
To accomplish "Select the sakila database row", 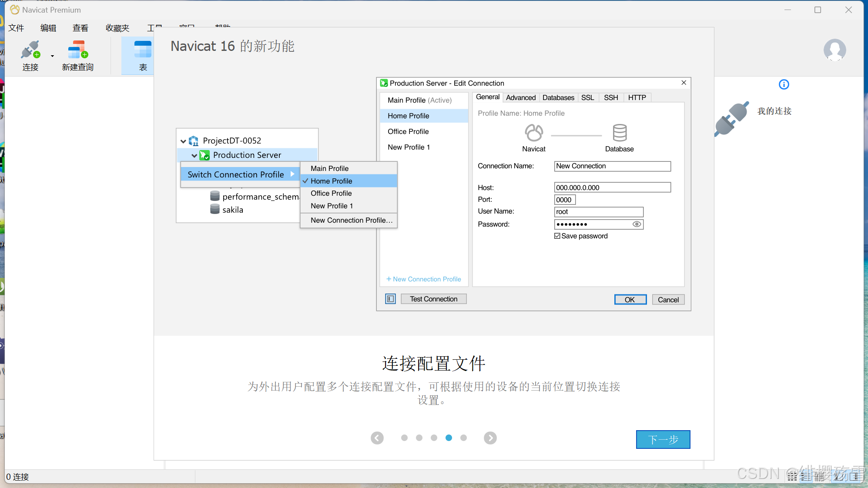I will pos(227,210).
